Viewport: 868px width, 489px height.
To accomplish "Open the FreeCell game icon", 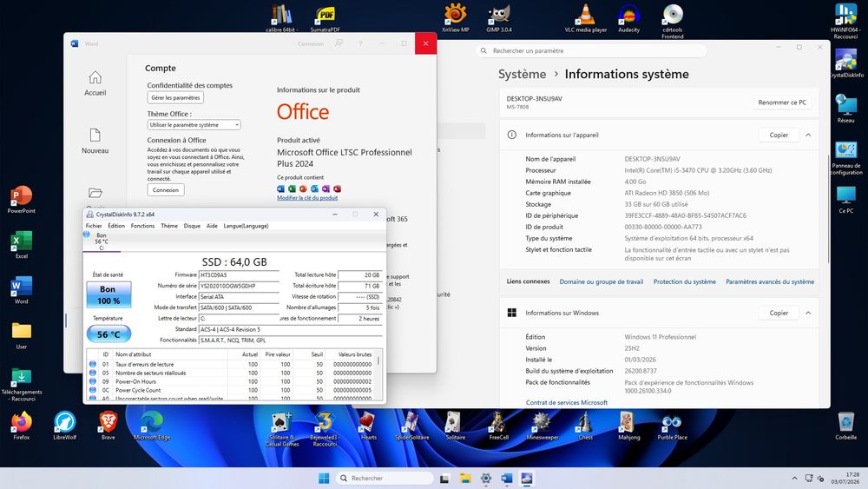I will [x=499, y=426].
